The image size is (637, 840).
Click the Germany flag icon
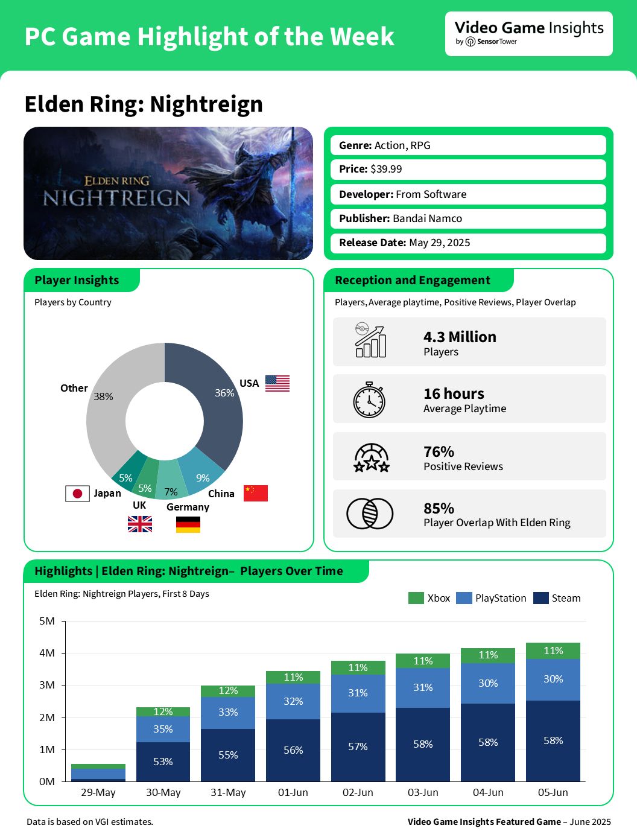188,524
